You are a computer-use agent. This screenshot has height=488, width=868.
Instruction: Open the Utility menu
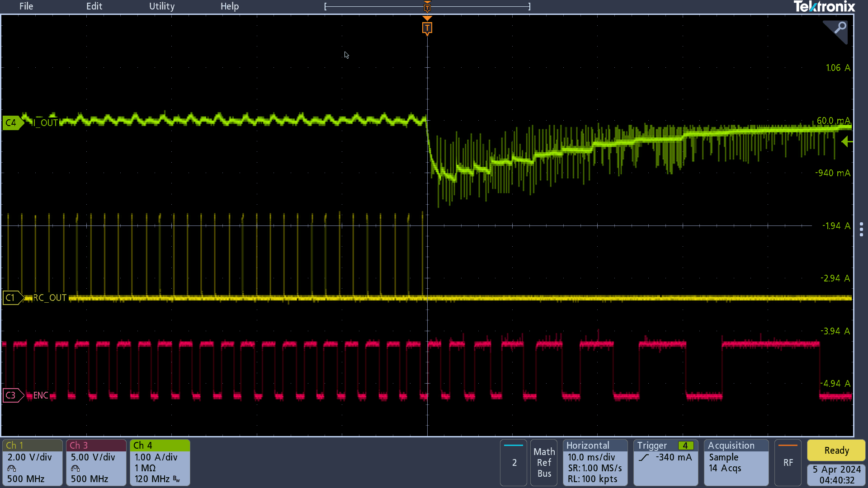tap(161, 6)
